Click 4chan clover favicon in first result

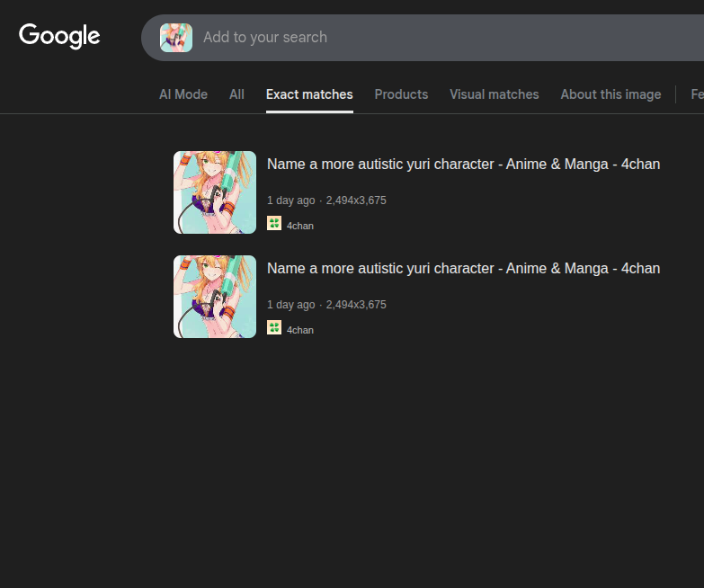coord(274,223)
